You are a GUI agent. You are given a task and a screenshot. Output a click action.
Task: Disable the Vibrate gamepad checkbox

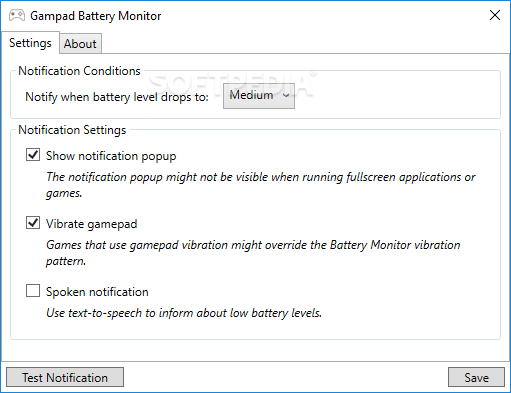(33, 223)
